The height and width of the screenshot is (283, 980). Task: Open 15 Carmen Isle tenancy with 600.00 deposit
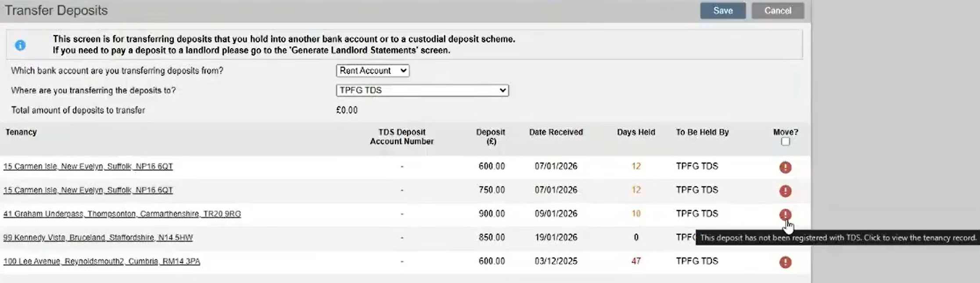88,166
